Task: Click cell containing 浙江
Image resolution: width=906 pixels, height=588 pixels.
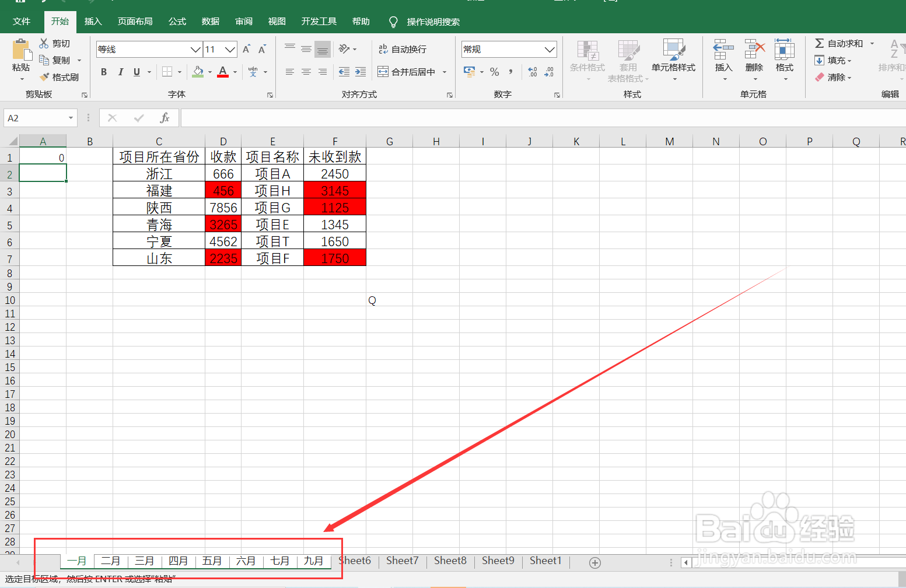Action: 159,174
